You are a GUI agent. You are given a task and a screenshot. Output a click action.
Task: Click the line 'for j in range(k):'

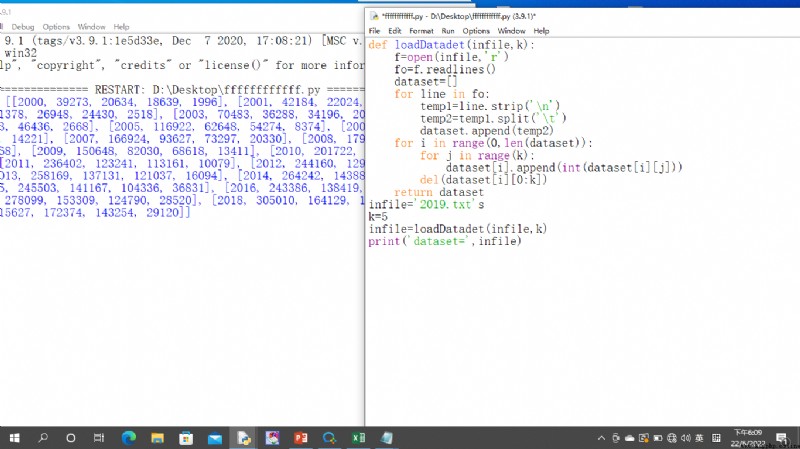[477, 155]
